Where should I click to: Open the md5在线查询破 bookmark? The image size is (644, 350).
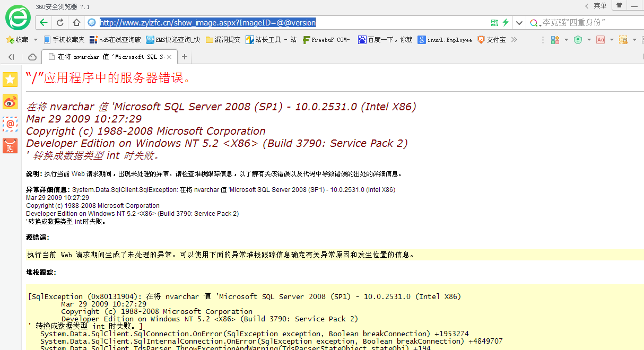(115, 40)
